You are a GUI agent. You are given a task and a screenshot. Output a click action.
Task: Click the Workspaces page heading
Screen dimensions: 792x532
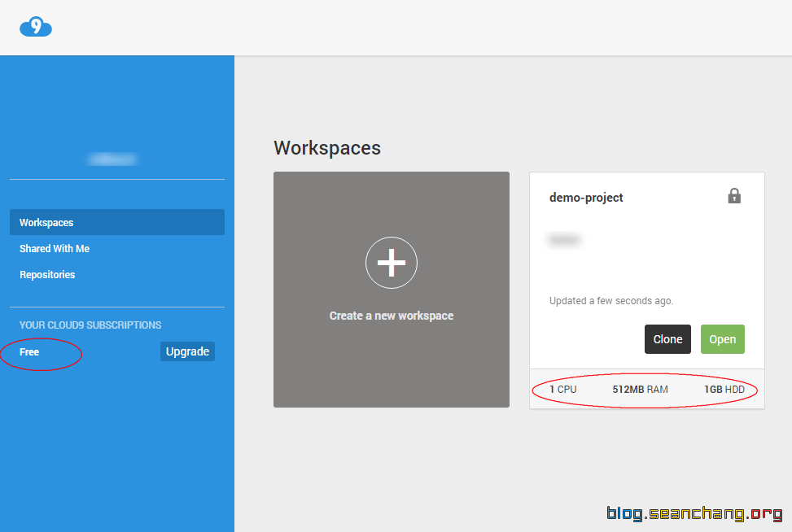327,148
